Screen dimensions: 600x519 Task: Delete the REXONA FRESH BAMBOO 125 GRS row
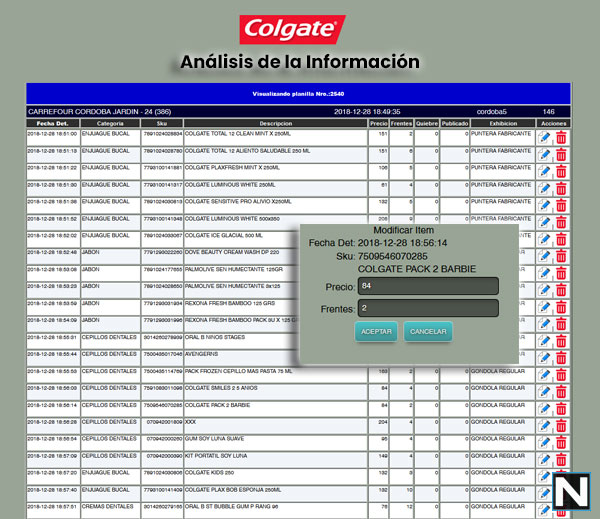click(561, 307)
